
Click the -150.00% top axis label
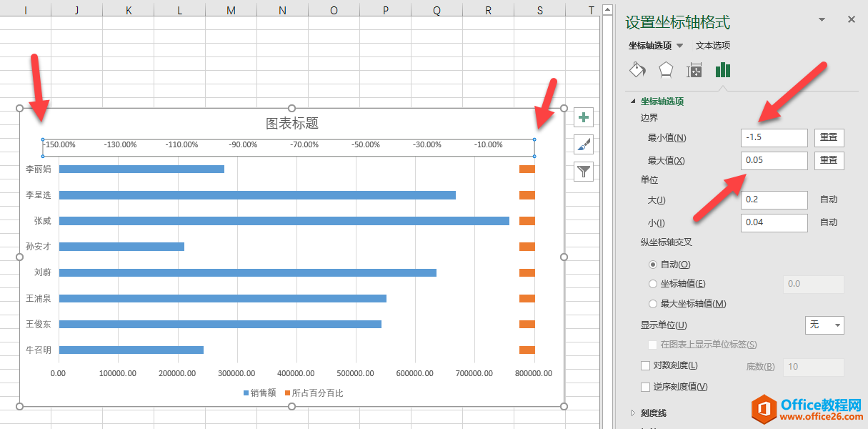(x=59, y=144)
